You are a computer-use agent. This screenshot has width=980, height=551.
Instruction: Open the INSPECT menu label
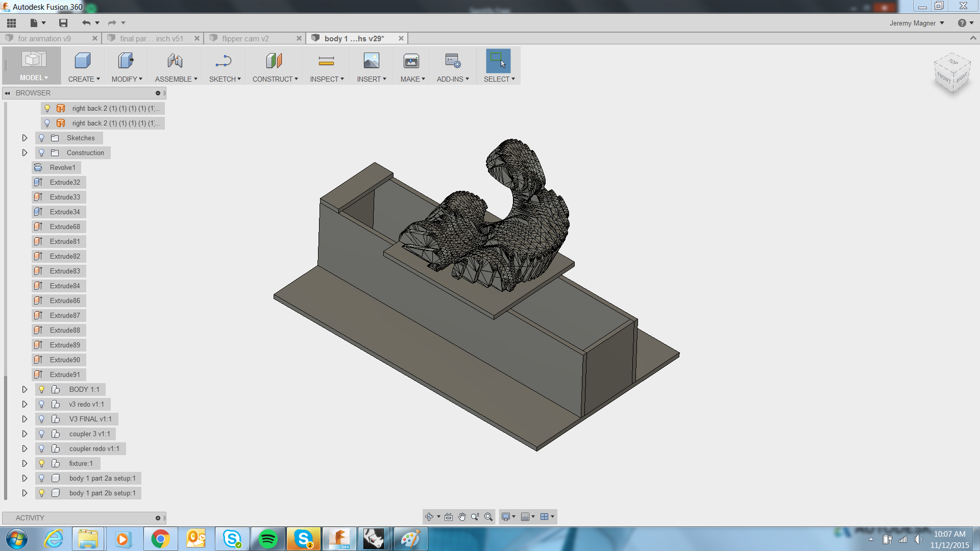pyautogui.click(x=327, y=79)
